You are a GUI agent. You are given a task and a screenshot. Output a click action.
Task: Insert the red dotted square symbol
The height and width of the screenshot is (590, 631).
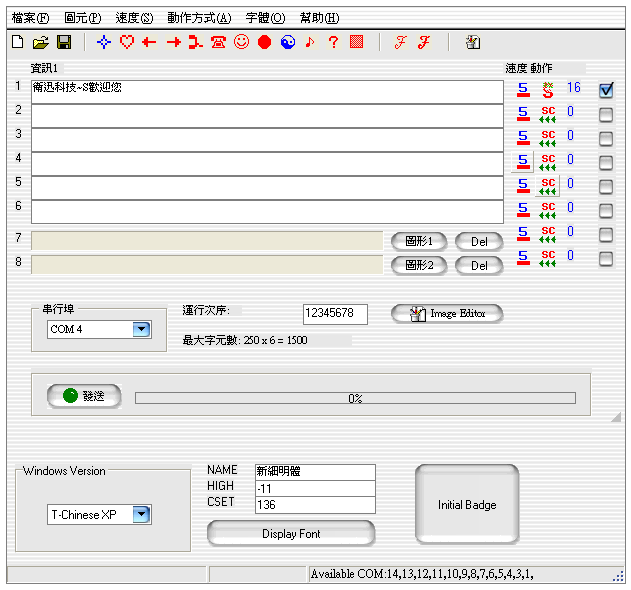coord(357,42)
